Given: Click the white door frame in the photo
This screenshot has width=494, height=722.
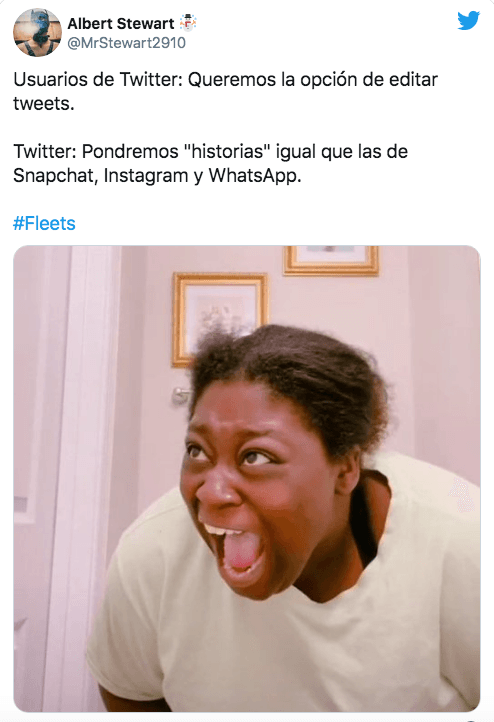Looking at the screenshot, I should (83, 477).
